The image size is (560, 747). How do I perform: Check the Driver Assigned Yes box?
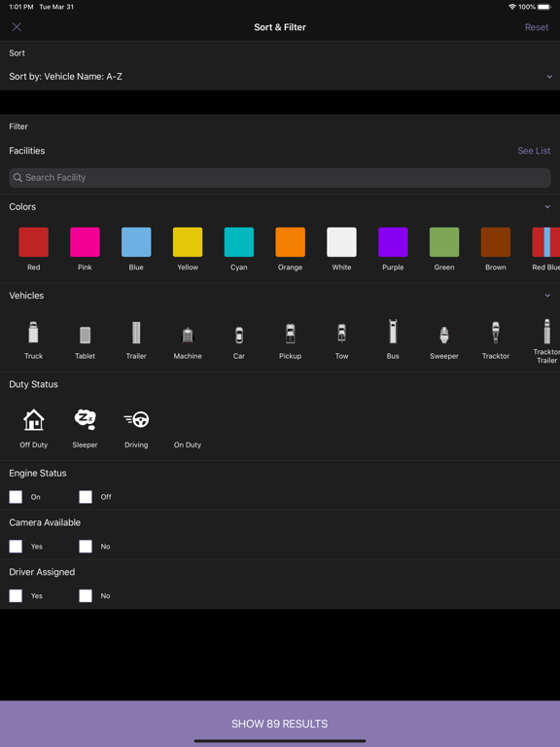16,596
